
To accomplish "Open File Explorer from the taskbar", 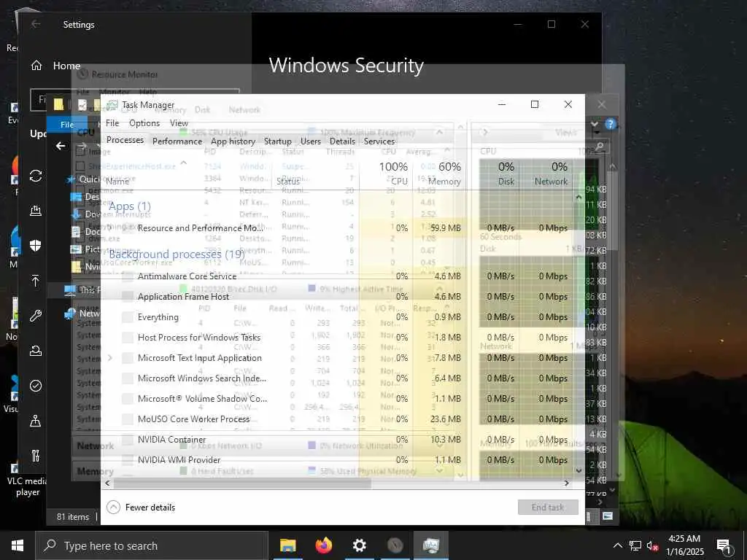I will pos(287,545).
